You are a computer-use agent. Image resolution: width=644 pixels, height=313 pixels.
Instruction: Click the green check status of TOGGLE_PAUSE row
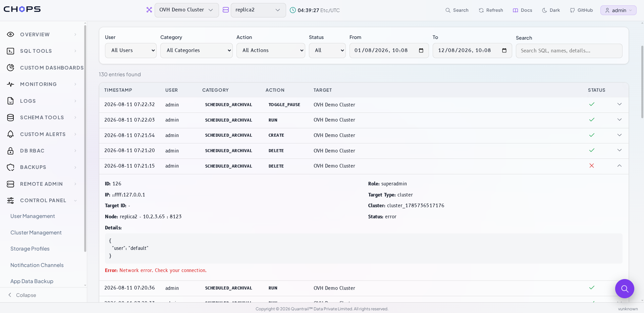click(x=592, y=104)
